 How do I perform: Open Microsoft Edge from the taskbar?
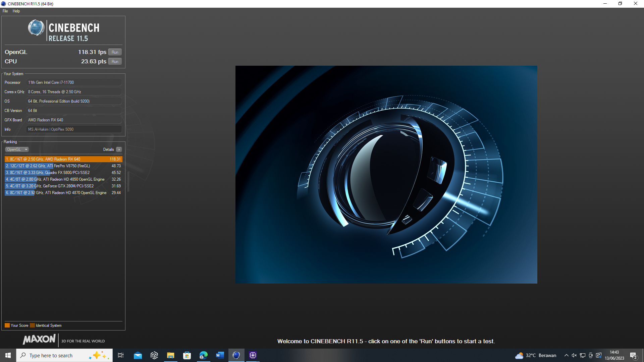204,355
